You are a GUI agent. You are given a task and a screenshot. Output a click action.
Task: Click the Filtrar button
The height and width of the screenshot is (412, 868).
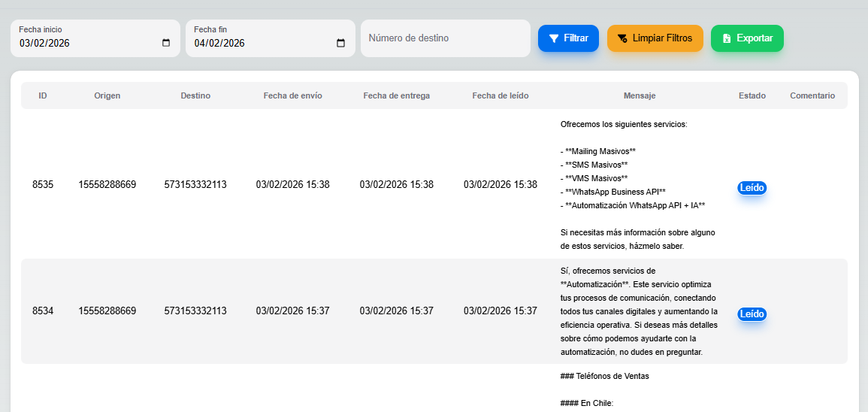[x=568, y=38]
